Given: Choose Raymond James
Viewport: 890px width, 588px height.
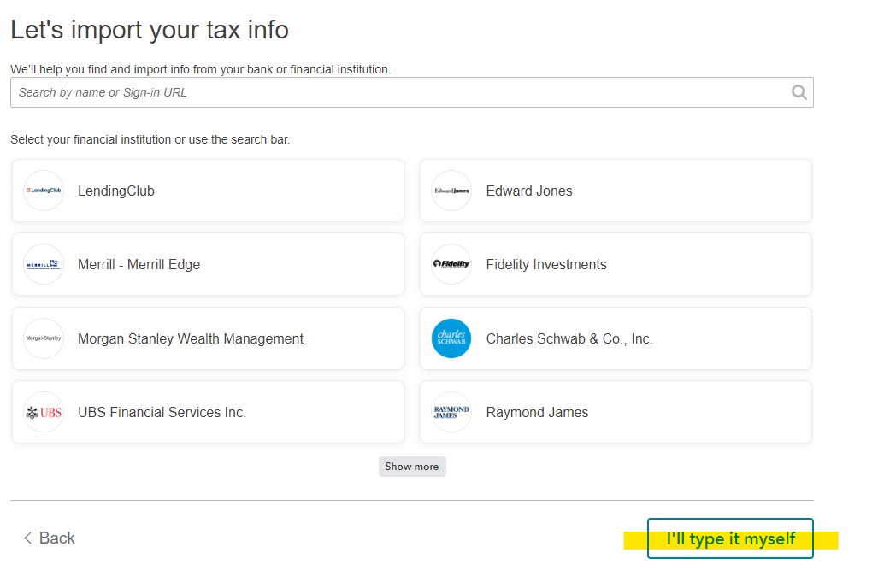Looking at the screenshot, I should click(616, 412).
